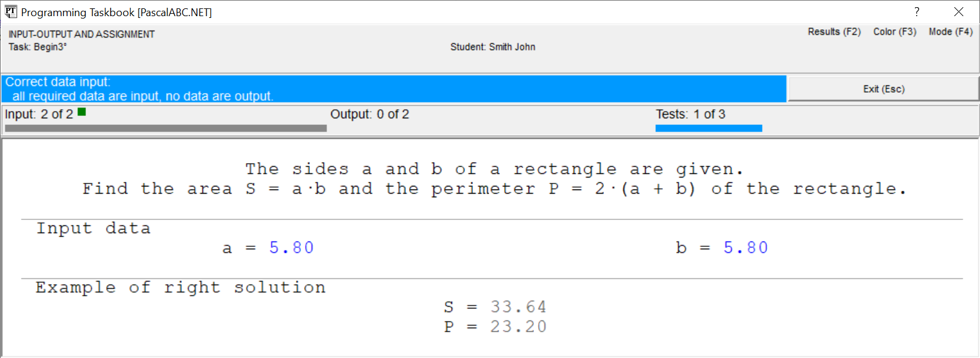Close the Programming Taskbook window

(959, 12)
